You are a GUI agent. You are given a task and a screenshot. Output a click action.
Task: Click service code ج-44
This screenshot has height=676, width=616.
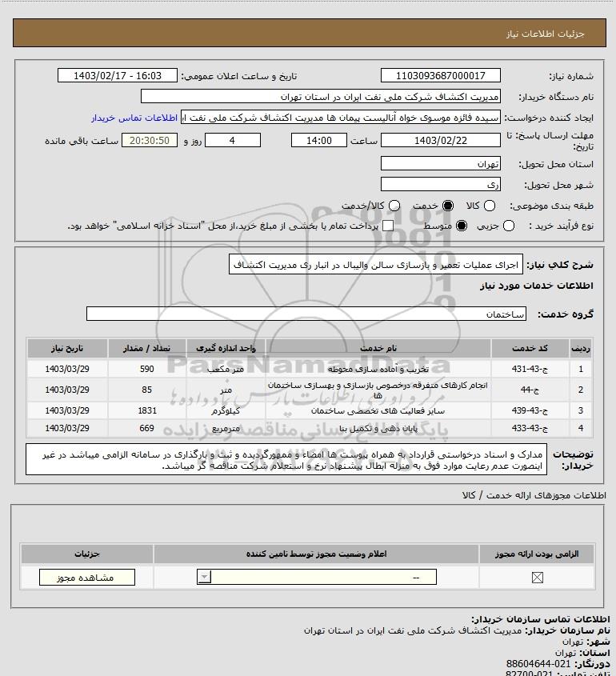[x=530, y=390]
